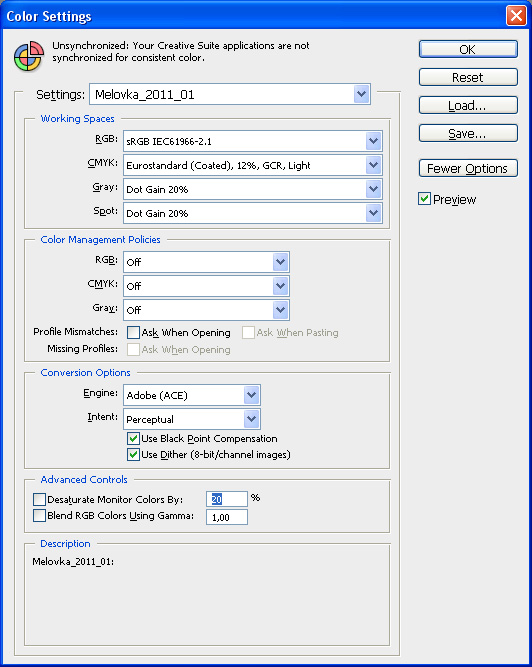Click the Unsynchronized status message text
The image size is (532, 667).
pyautogui.click(x=181, y=51)
